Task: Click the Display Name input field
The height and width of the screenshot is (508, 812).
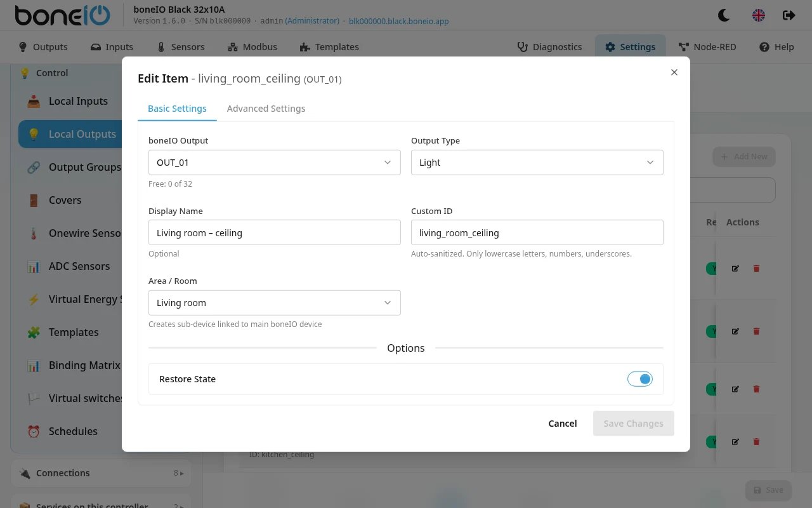Action: pyautogui.click(x=275, y=232)
